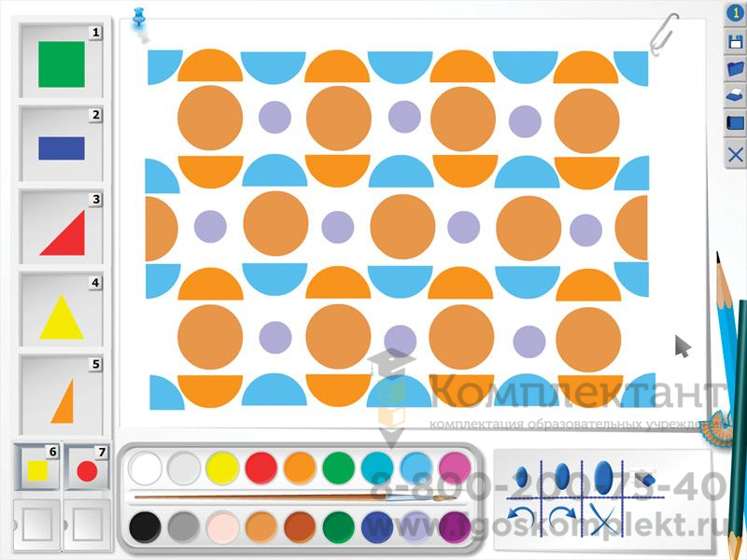Select the largest brush size
This screenshot has width=747, height=560.
point(604,477)
